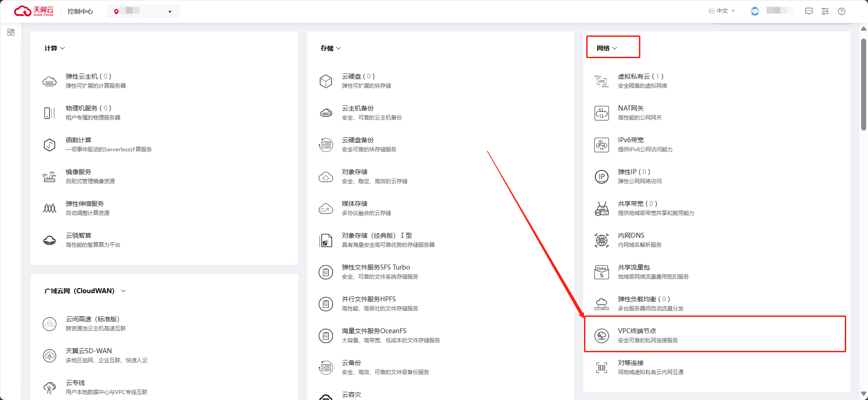Image resolution: width=868 pixels, height=400 pixels.
Task: Click the 媒体存储 icon
Action: point(326,209)
